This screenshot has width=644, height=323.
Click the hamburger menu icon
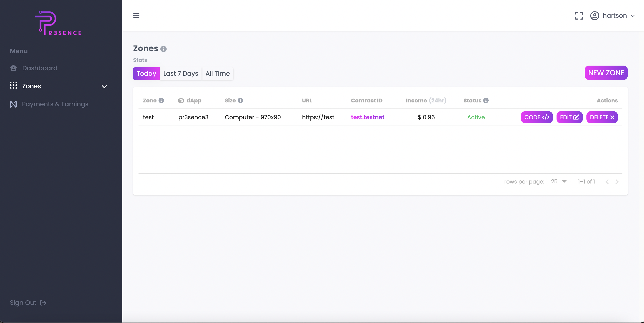(x=136, y=15)
